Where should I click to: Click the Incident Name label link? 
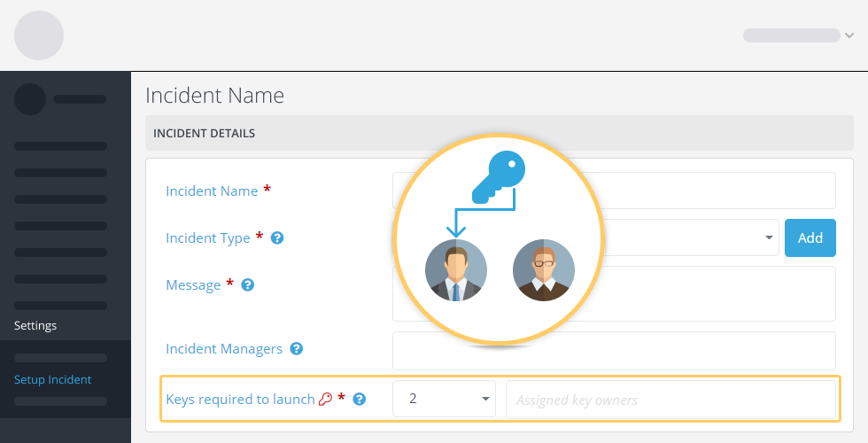(212, 191)
